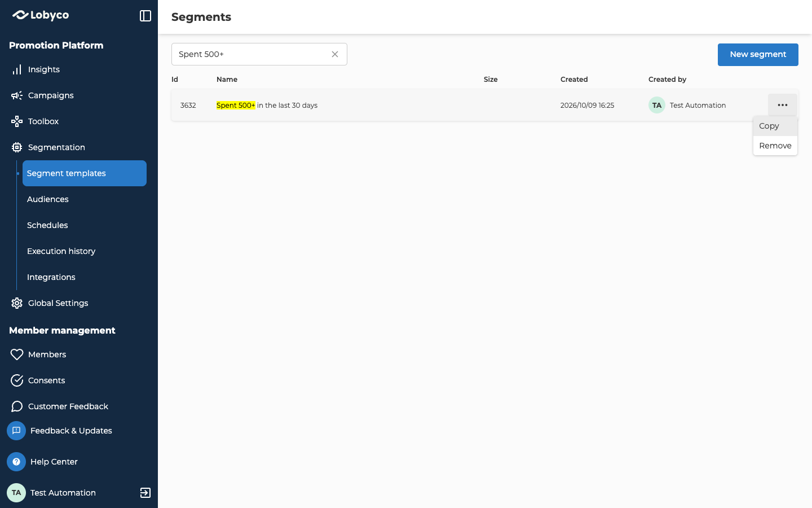Collapse the sidebar with the panel icon

[145, 16]
